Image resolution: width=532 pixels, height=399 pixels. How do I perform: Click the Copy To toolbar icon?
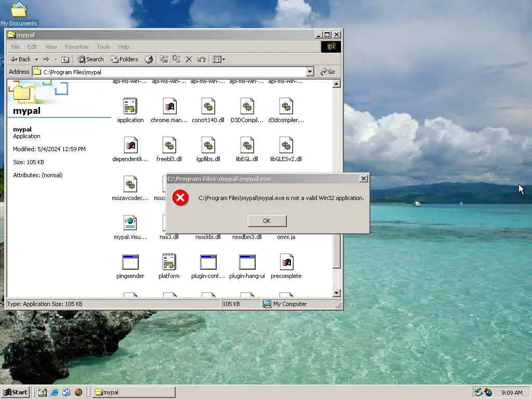[177, 59]
